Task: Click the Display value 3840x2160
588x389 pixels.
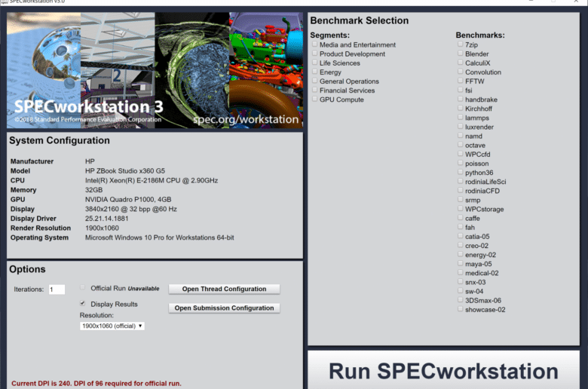Action: point(131,209)
